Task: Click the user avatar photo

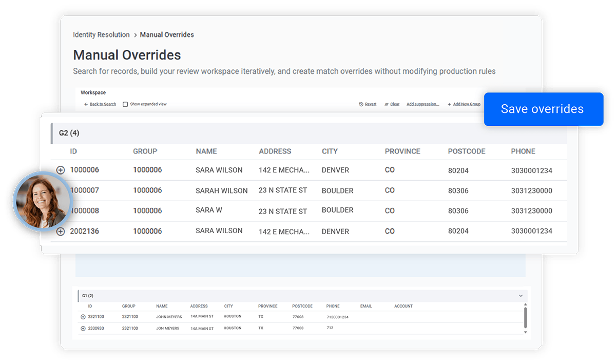Action: [42, 200]
